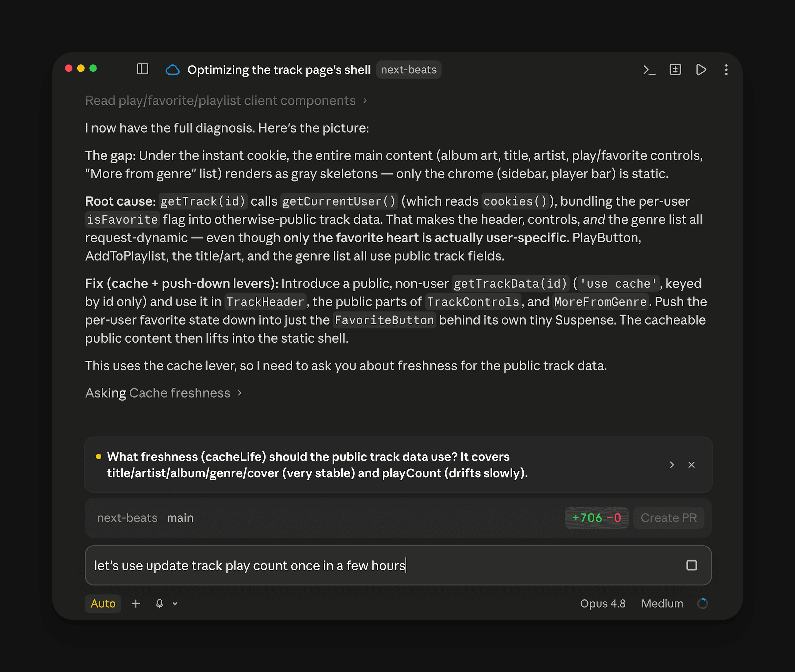Screen dimensions: 795x672
Task: Expand Read play/favorite/playlist client components
Action: point(226,100)
